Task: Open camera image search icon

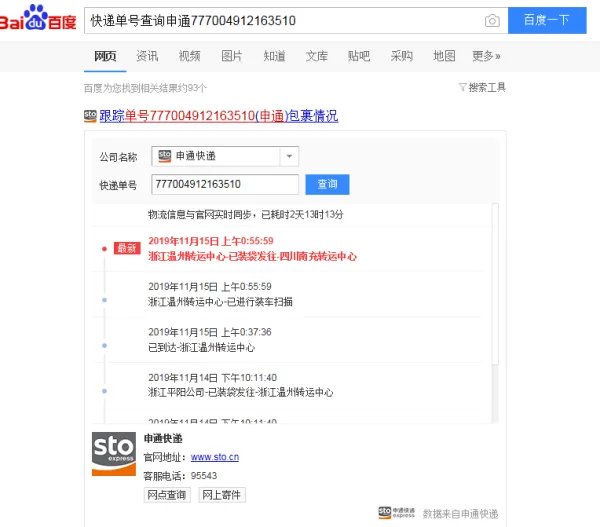Action: [x=492, y=20]
